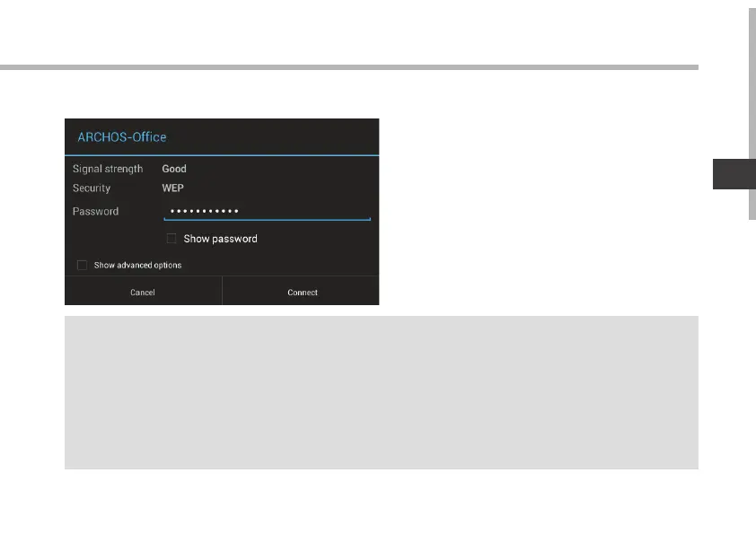Connect to the ARCHOS-Office network
This screenshot has height=534, width=756.
click(x=301, y=291)
